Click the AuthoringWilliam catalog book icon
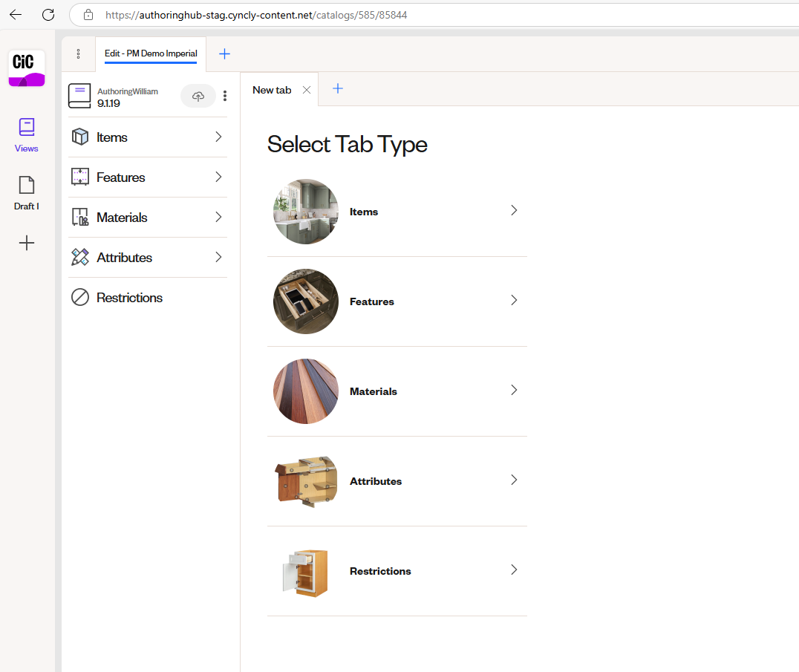Viewport: 799px width, 672px height. coord(79,95)
